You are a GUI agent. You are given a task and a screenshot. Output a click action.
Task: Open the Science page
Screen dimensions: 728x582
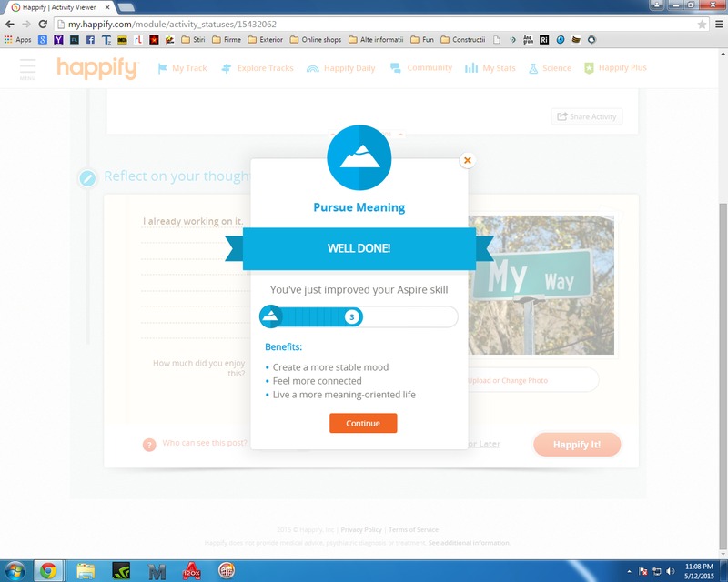coord(550,68)
